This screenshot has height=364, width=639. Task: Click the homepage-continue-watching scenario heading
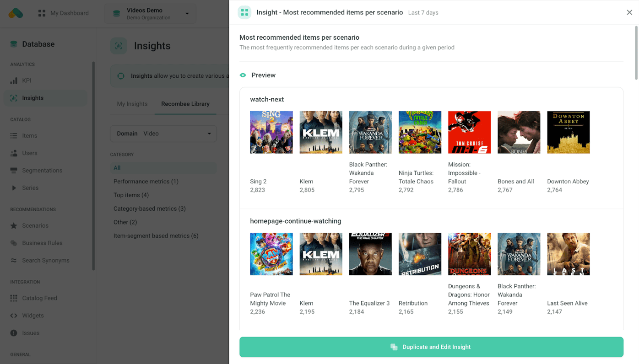click(x=296, y=221)
